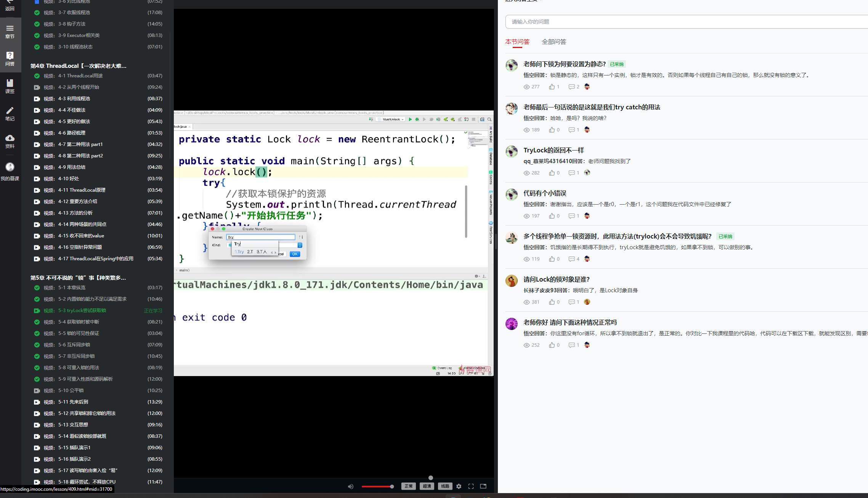Open 课签 bookmark icon in sidebar
The image size is (868, 498).
[10, 86]
